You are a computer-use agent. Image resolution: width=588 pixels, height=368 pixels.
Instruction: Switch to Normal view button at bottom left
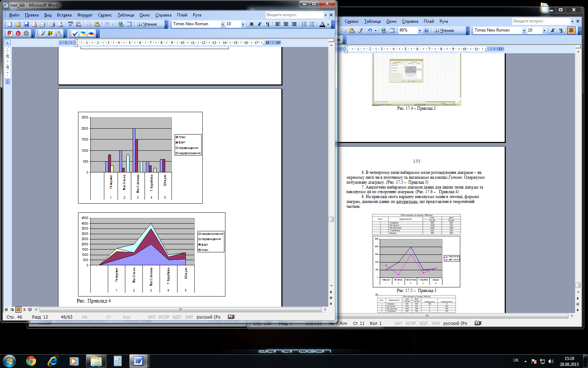pos(6,309)
